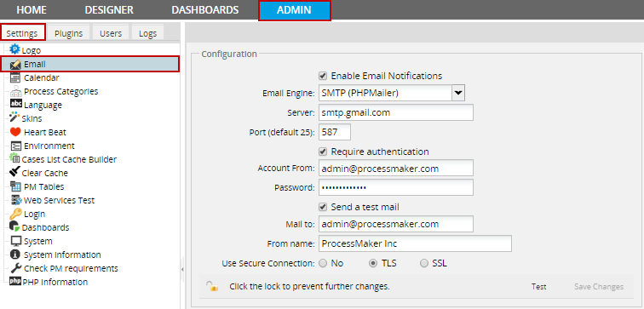Open the Calendar icon in settings tree
The image size is (644, 309).
(15, 77)
